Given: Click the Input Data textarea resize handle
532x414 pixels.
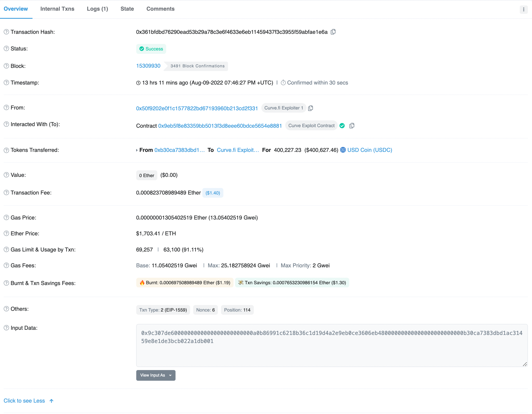Looking at the screenshot, I should [x=525, y=364].
